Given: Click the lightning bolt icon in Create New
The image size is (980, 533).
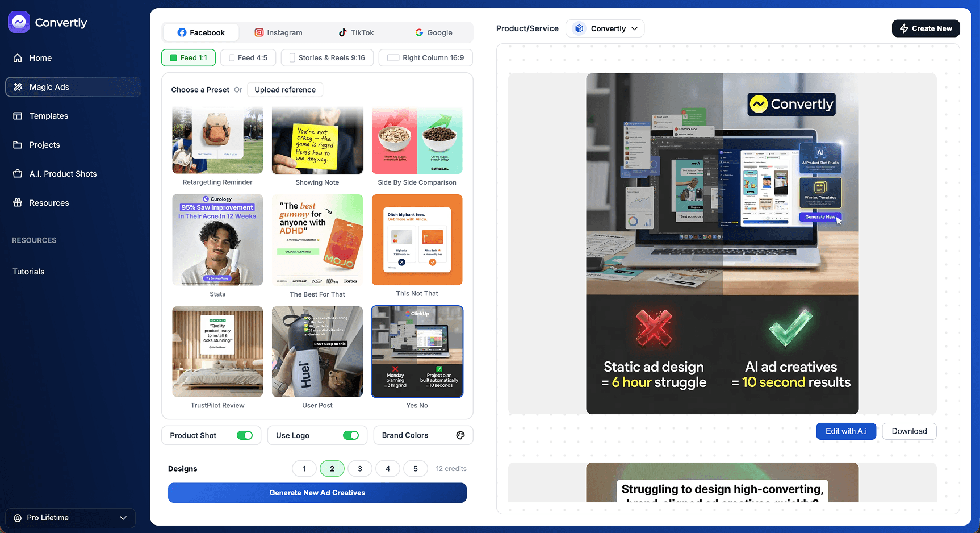Looking at the screenshot, I should pyautogui.click(x=904, y=28).
